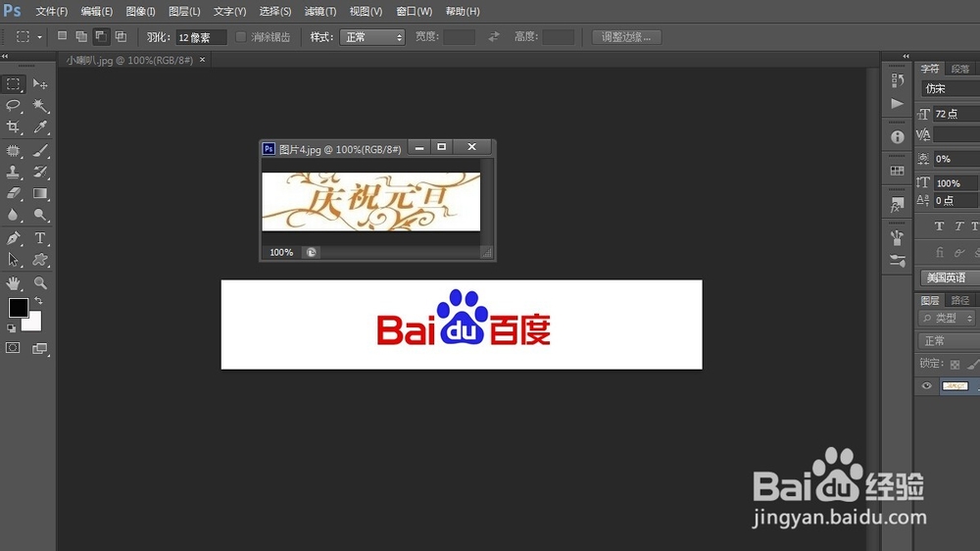Select the Eyedropper tool
Image resolution: width=980 pixels, height=551 pixels.
click(x=40, y=126)
